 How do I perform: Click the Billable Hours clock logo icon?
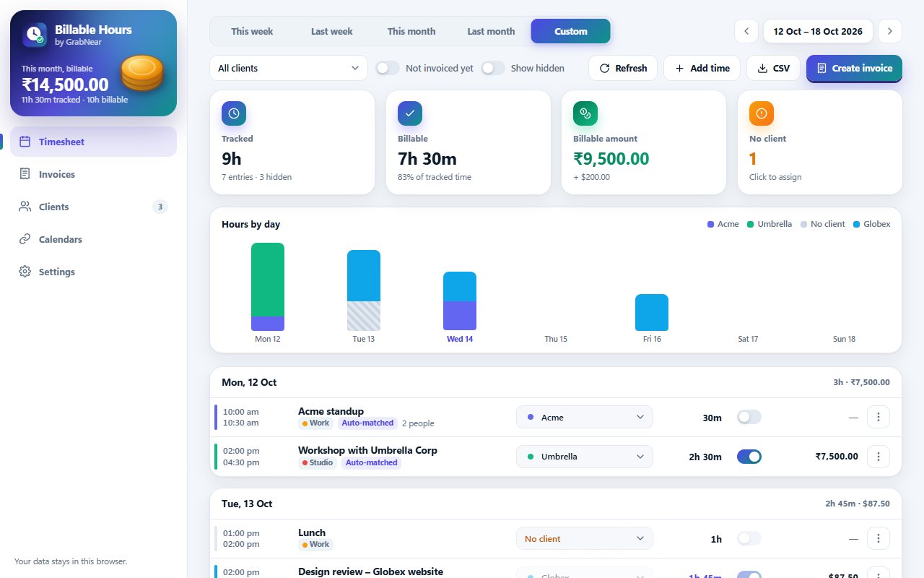click(x=35, y=35)
